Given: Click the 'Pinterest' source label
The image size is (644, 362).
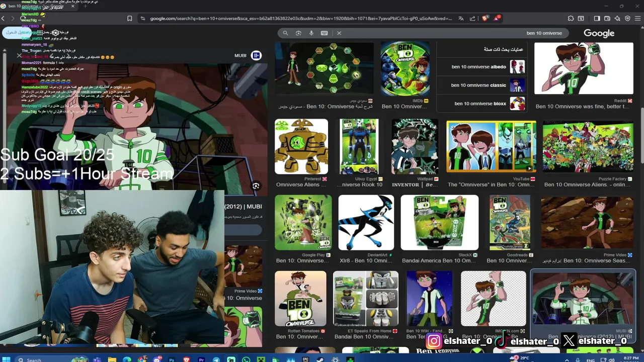Looking at the screenshot, I should (x=312, y=179).
